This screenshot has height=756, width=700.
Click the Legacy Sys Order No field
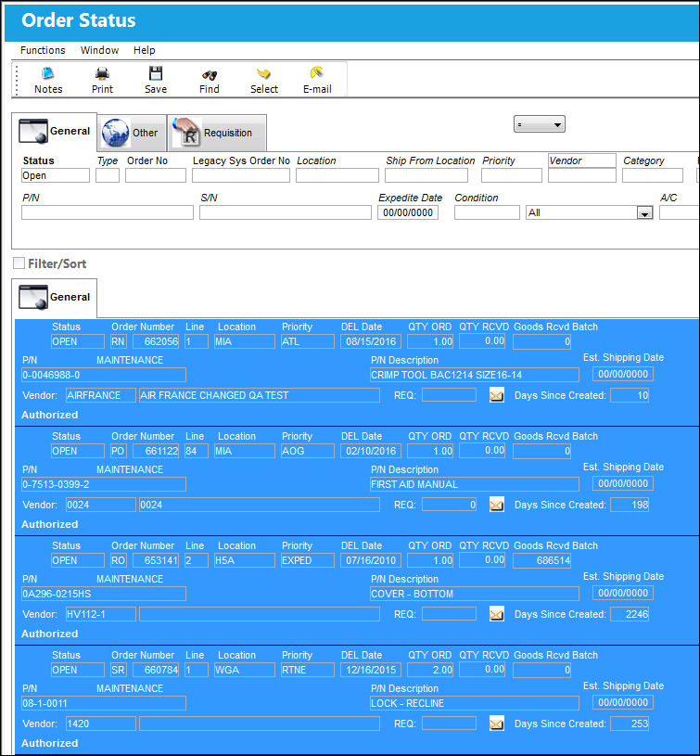[241, 175]
